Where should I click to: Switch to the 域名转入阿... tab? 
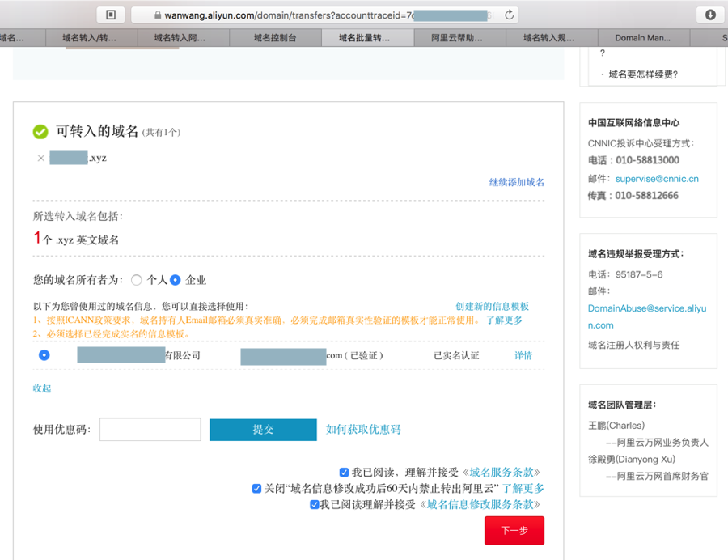point(180,37)
